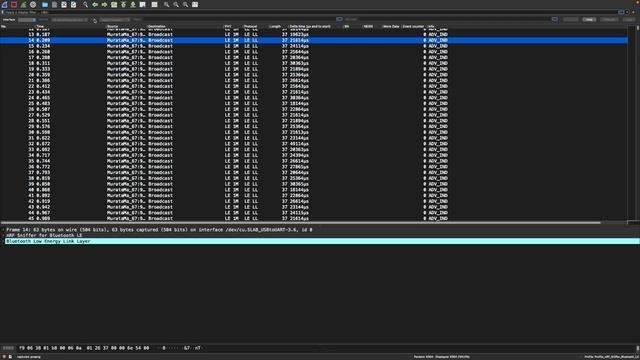Toggle auto-scroll during live capture
640x360 pixels.
142,4
